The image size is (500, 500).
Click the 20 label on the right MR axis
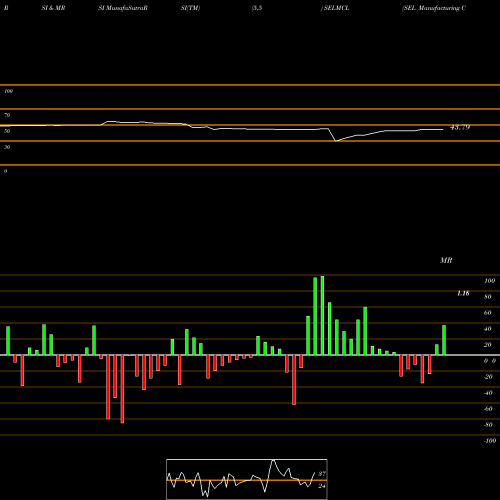tap(488, 345)
